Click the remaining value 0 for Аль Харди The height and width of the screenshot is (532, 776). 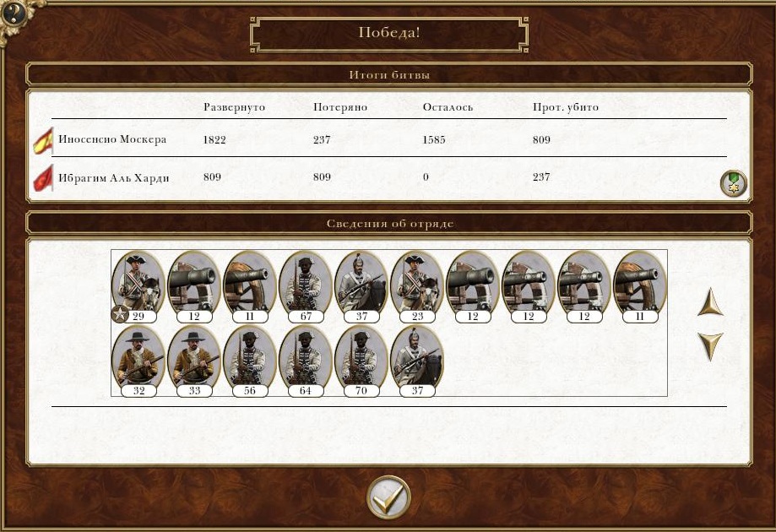426,176
